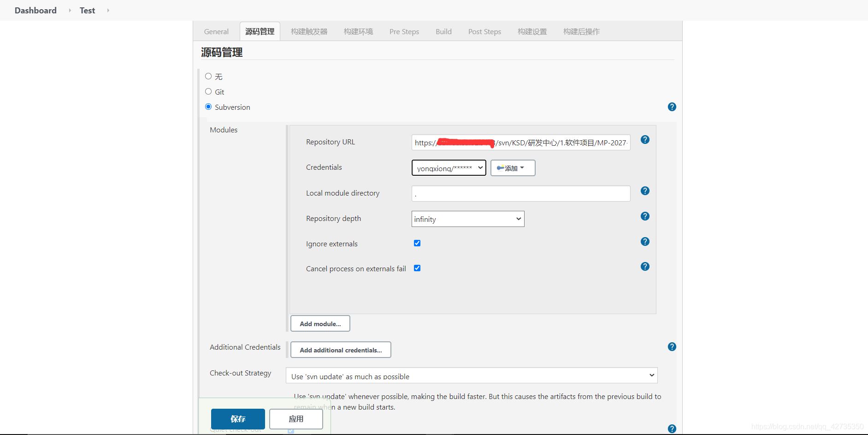This screenshot has height=435, width=868.
Task: Click the Add module... button
Action: pyautogui.click(x=320, y=323)
